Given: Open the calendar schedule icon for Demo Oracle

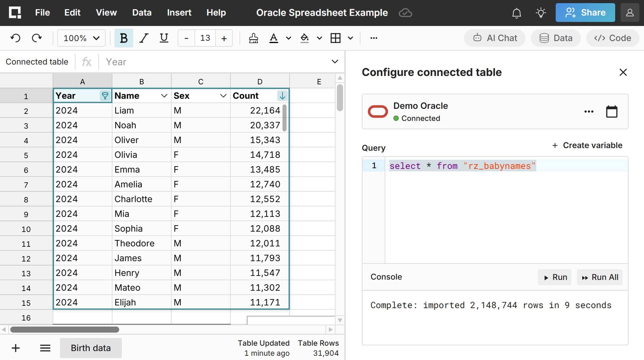Looking at the screenshot, I should (611, 112).
